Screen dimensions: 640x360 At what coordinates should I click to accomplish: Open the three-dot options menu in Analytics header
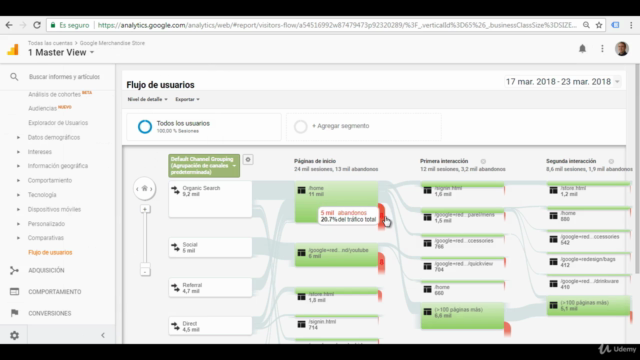(602, 49)
